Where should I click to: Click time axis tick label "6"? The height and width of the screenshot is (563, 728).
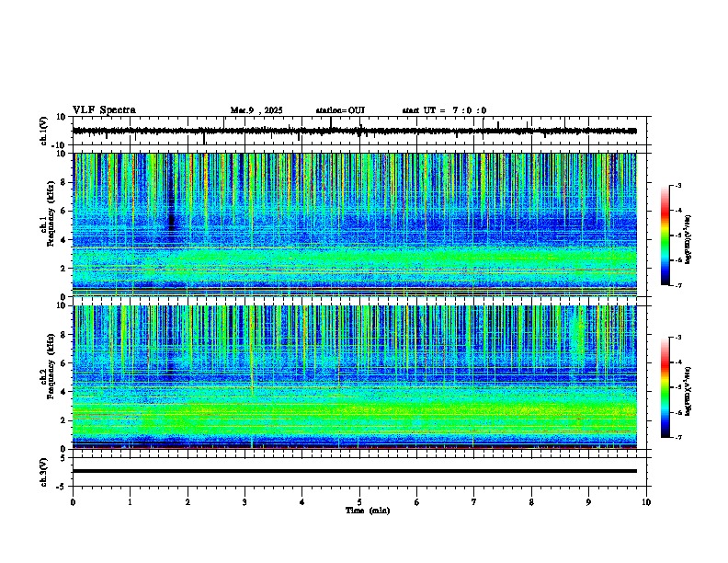tap(417, 502)
